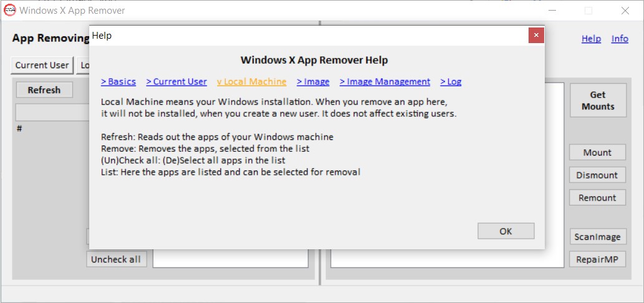Viewport: 644px width, 303px height.
Task: Select the Local Machine help section
Action: 251,82
